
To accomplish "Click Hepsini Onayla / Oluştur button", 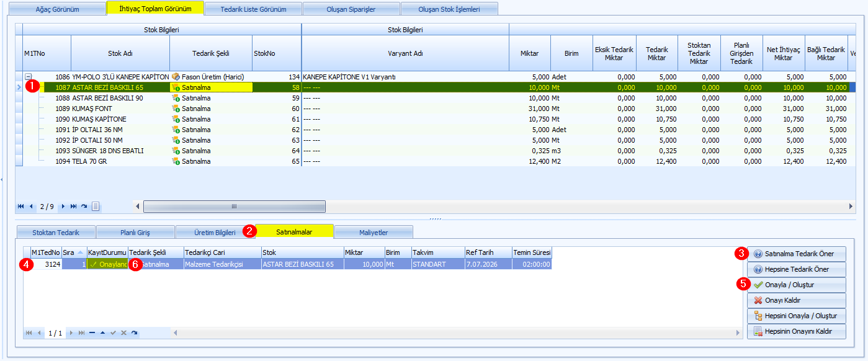I will tap(797, 316).
